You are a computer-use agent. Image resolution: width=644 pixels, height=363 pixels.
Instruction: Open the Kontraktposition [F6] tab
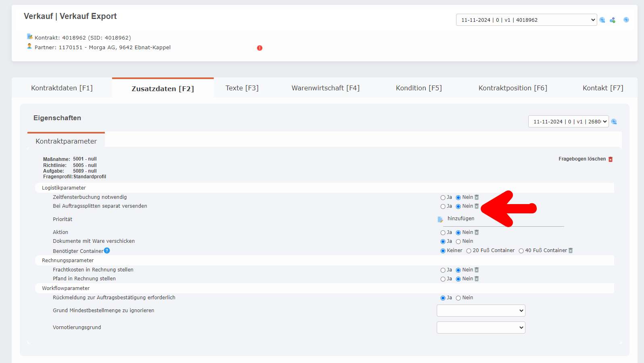coord(513,88)
